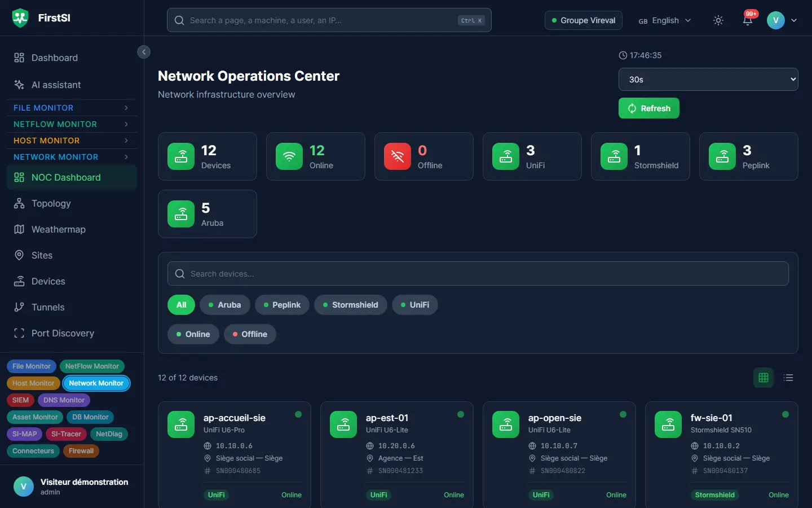Switch to grid view layout
Image resolution: width=812 pixels, height=508 pixels.
point(764,378)
